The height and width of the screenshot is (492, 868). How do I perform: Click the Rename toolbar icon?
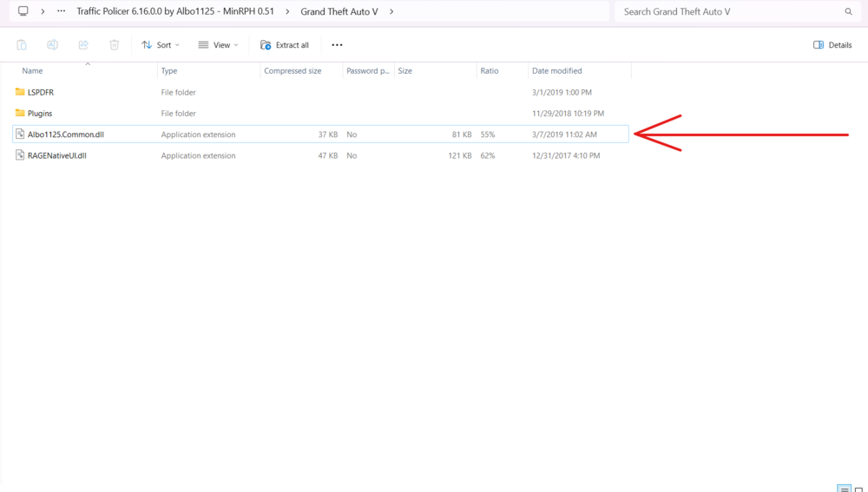tap(52, 45)
